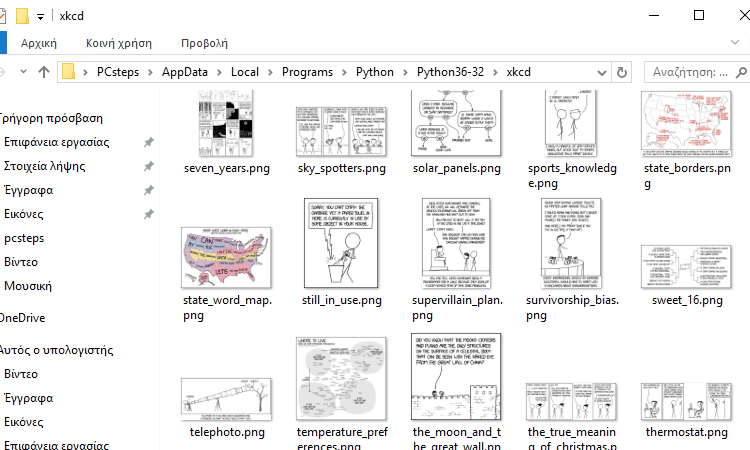The width and height of the screenshot is (750, 450).
Task: Go to the Local breadcrumb folder
Action: 244,72
